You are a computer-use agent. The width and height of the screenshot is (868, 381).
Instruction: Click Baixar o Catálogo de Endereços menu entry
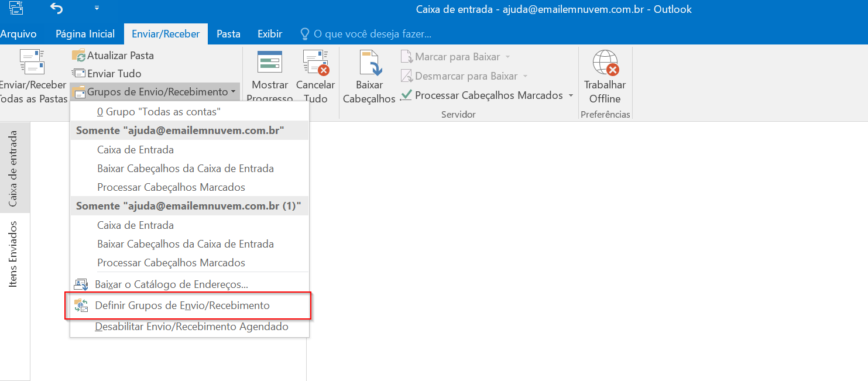190,285
